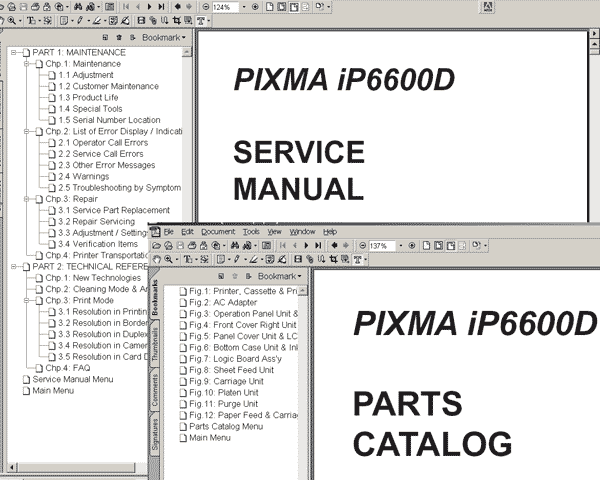Select Crop tool in Parts Catalog toolbar
This screenshot has height=480, width=600.
[x=334, y=260]
